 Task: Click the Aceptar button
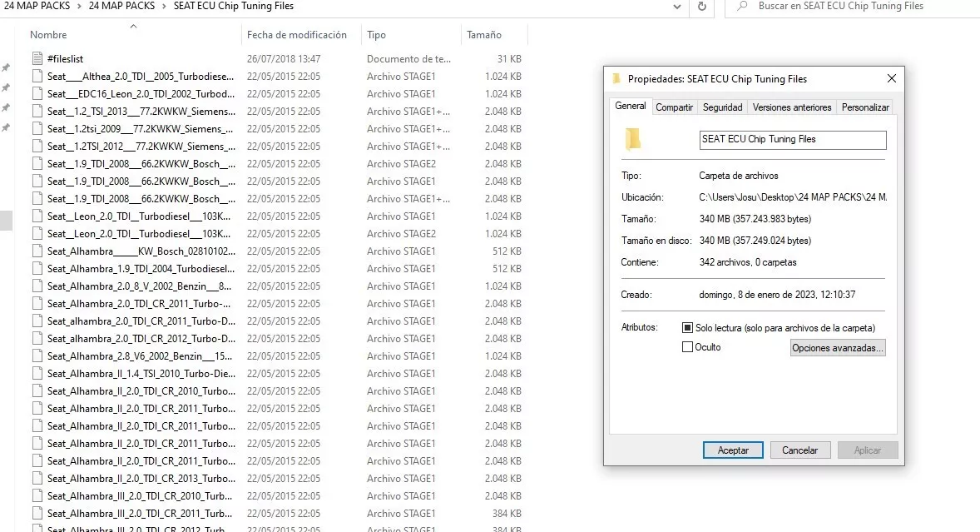coord(733,450)
